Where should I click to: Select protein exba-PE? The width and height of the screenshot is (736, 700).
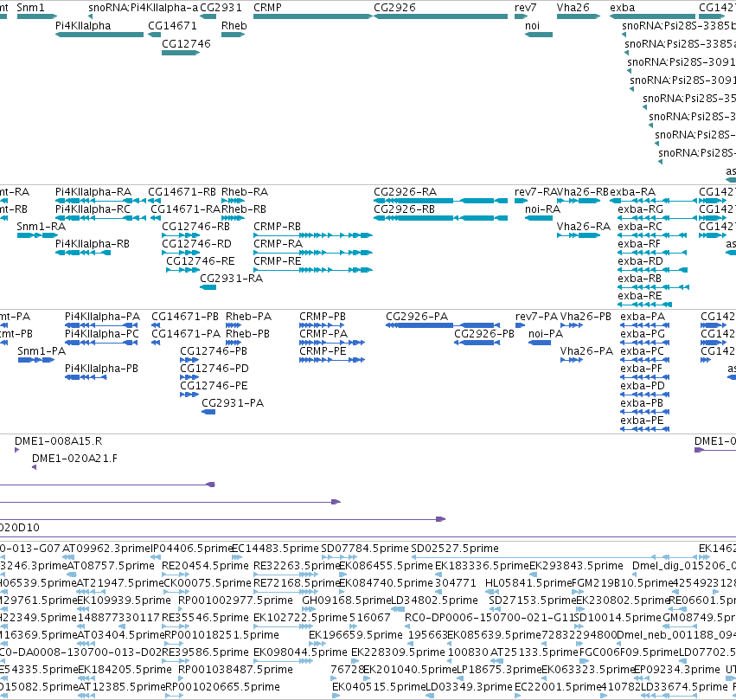(642, 421)
